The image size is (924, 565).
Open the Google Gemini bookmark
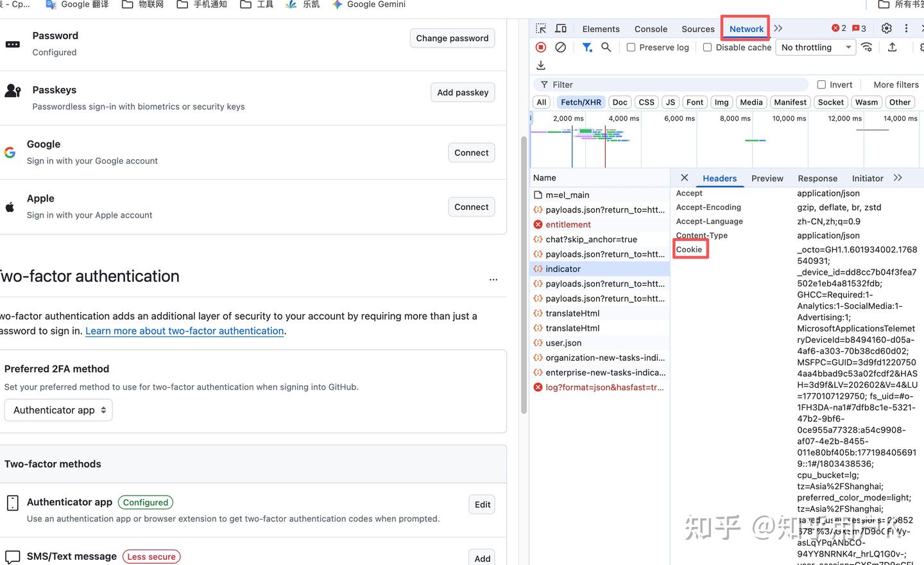[369, 4]
